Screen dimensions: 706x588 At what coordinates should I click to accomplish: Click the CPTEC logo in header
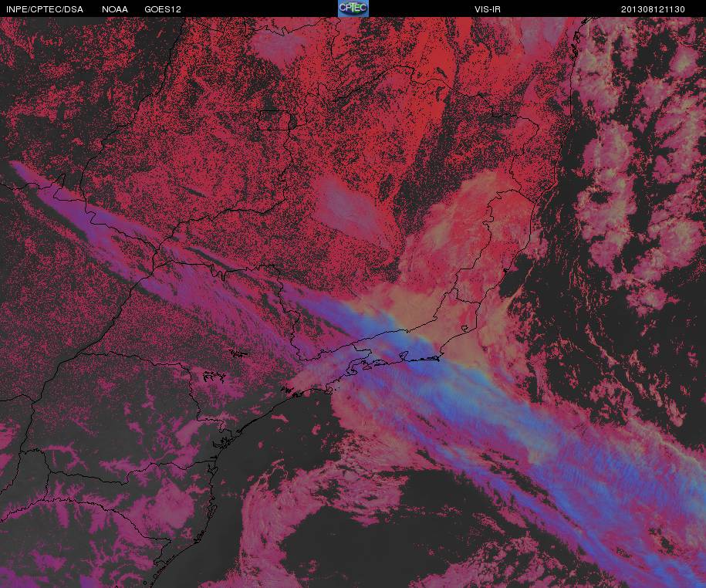353,8
